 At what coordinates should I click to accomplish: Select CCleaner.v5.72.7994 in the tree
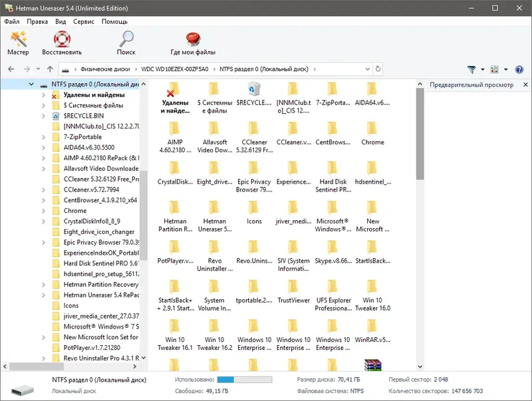click(91, 190)
